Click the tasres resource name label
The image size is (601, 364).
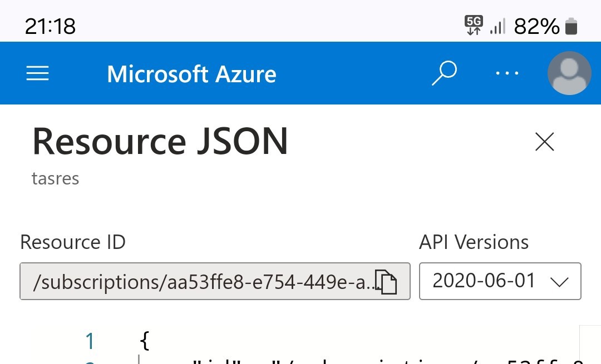tap(55, 178)
